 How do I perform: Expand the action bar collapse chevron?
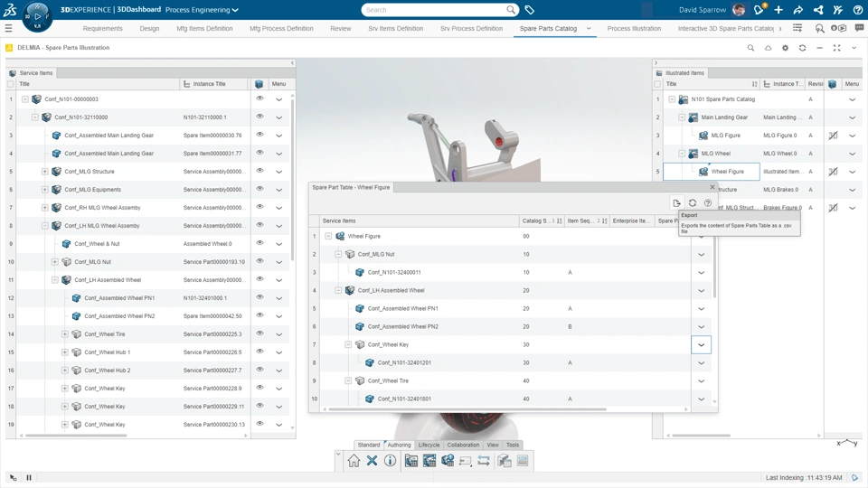tap(338, 455)
